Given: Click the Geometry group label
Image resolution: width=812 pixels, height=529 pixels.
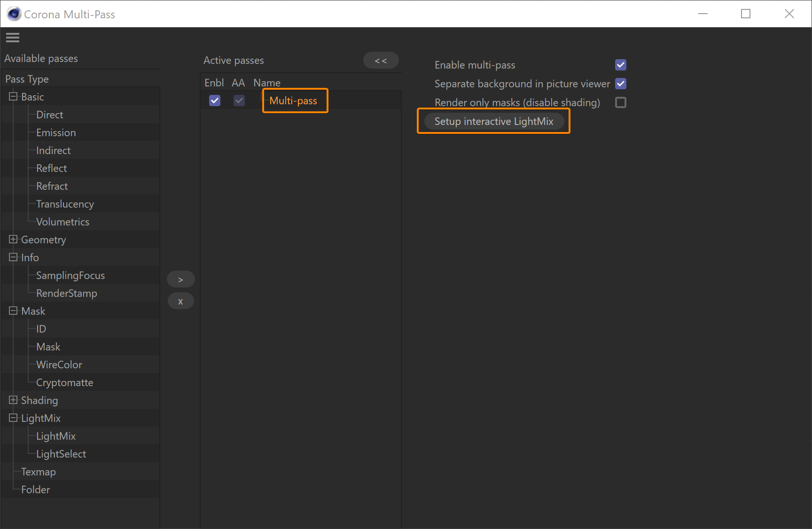Looking at the screenshot, I should point(43,240).
